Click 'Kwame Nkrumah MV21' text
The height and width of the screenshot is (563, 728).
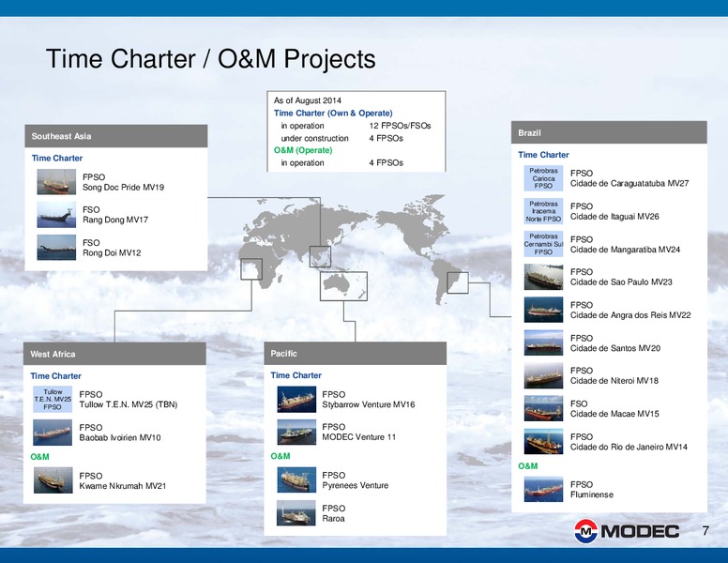click(123, 486)
